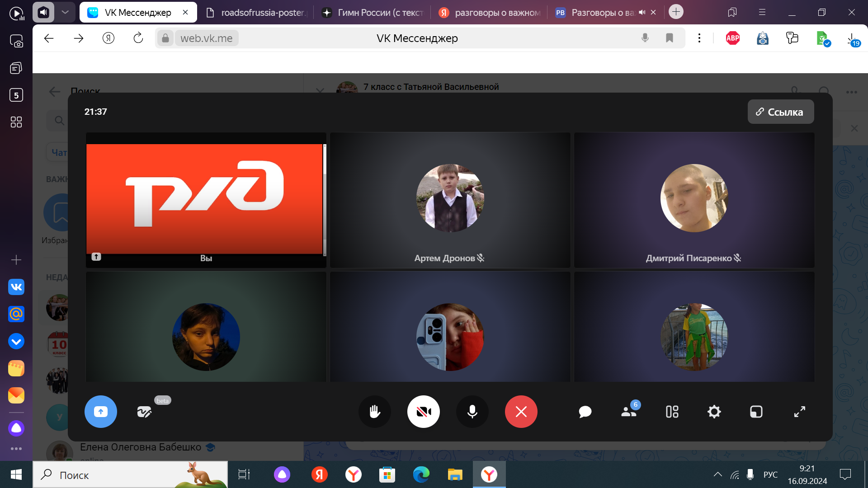
Task: Switch to VK Мессенджер browser tab
Action: (138, 13)
